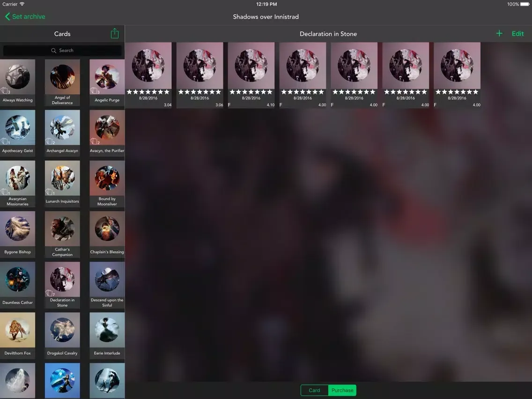Select the copy priced 3.06
532x399 pixels.
[200, 75]
